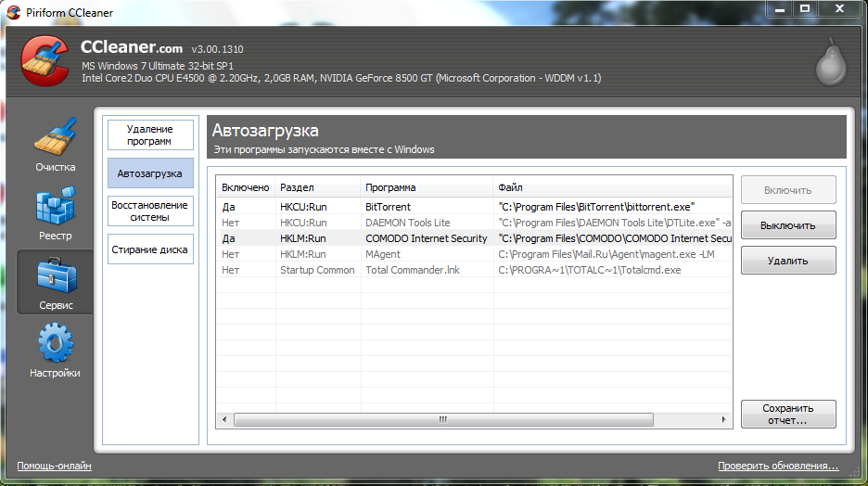This screenshot has height=486, width=868.
Task: Maximize the CCleaner window
Action: (805, 9)
